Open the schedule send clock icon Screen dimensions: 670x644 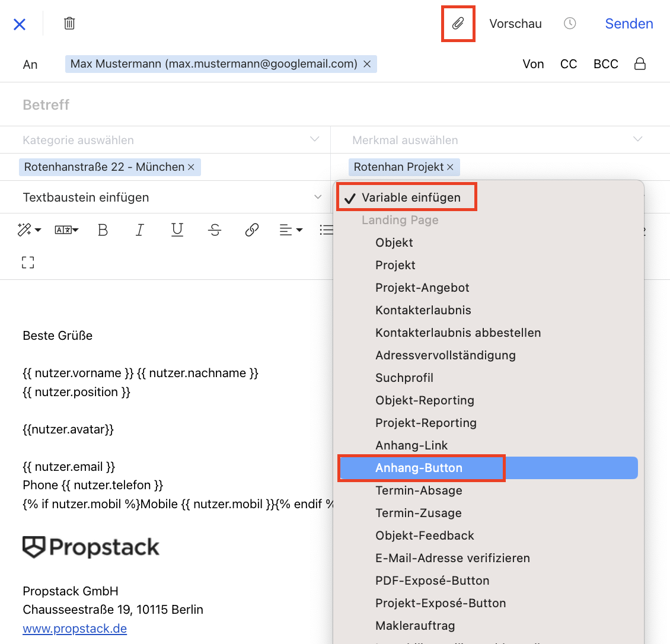click(570, 24)
